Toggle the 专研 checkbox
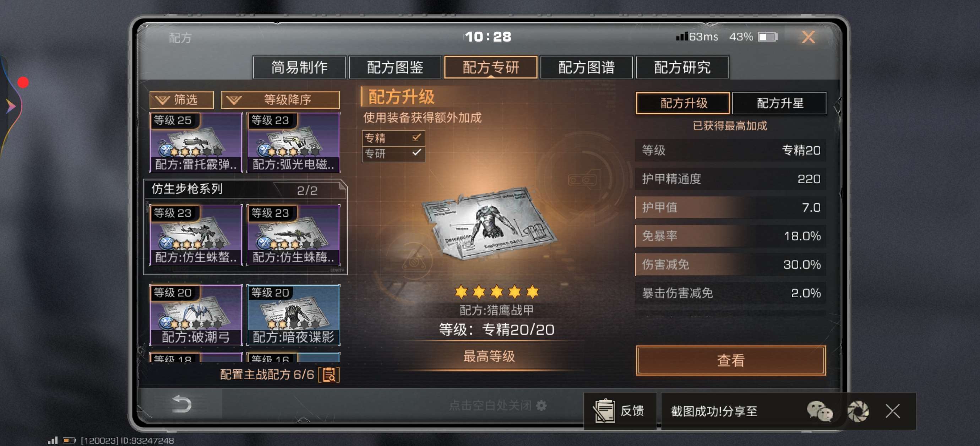980x446 pixels. pos(416,153)
